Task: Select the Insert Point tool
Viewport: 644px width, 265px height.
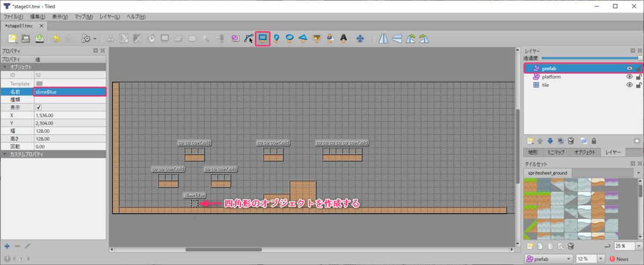Action: point(276,39)
